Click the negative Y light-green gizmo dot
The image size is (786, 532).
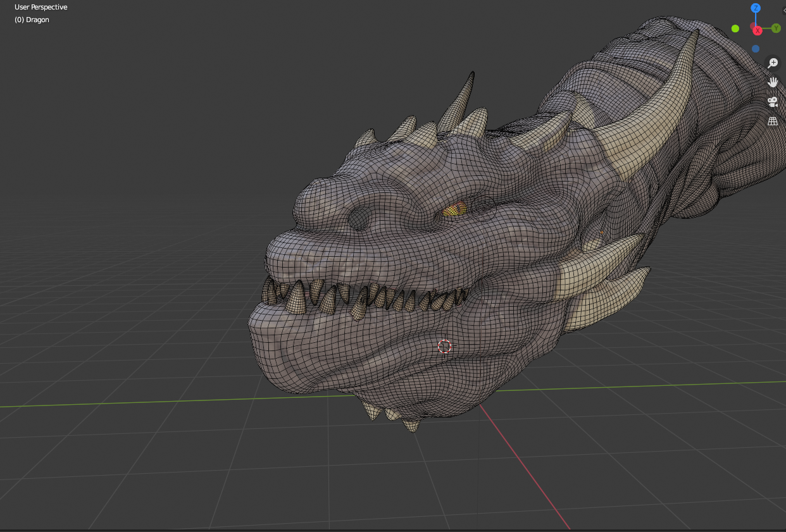[x=735, y=28]
